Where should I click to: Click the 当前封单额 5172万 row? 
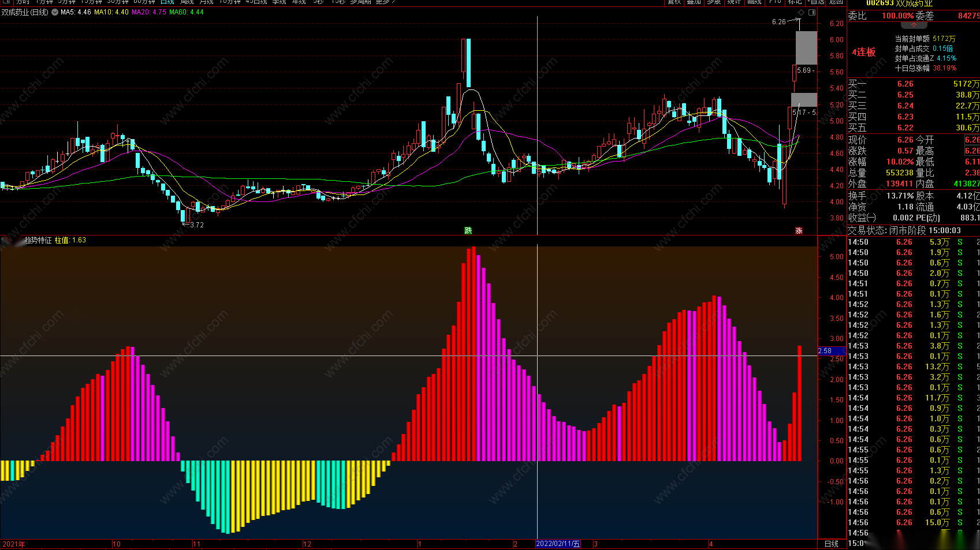coord(925,39)
